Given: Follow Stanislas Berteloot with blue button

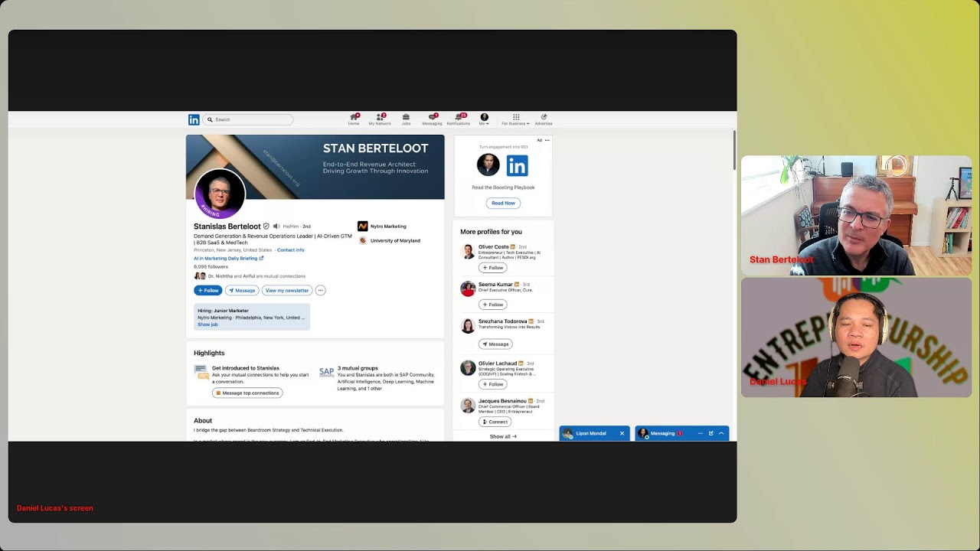Looking at the screenshot, I should pos(207,291).
